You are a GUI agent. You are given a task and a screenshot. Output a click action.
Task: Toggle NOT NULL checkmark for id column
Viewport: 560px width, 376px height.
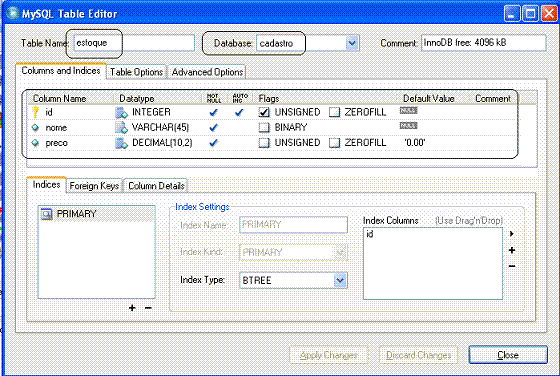(214, 112)
